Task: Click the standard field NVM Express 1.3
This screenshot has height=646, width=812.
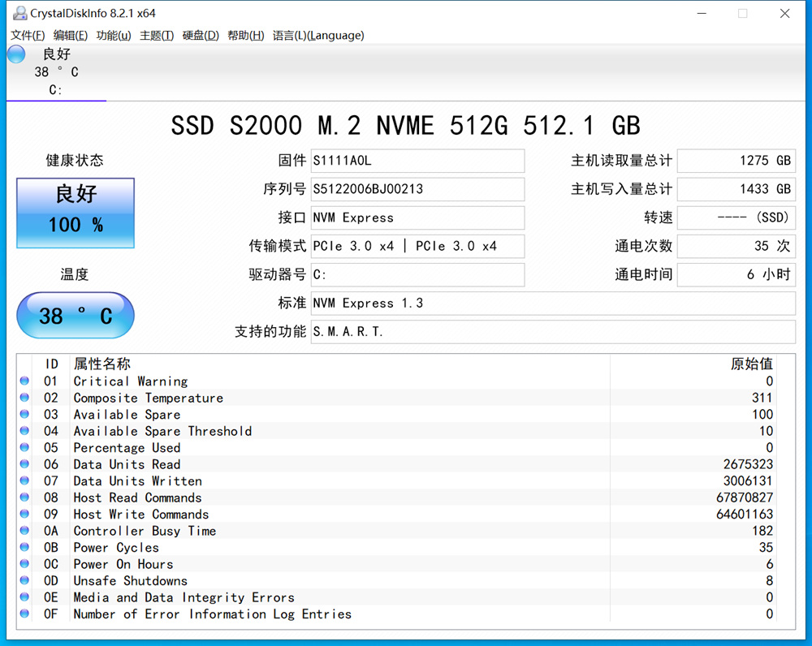Action: [x=553, y=303]
